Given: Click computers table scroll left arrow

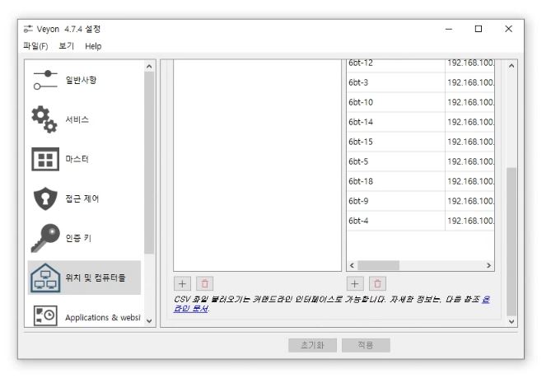Looking at the screenshot, I should click(353, 265).
